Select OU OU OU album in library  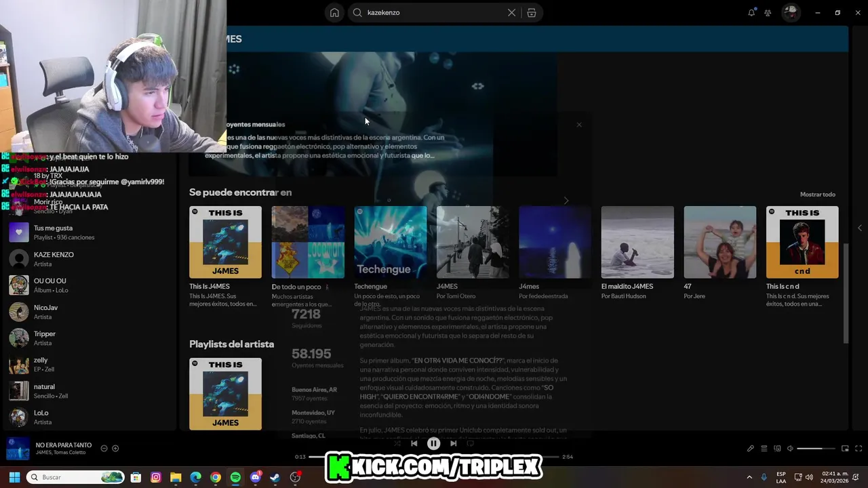[x=88, y=285]
